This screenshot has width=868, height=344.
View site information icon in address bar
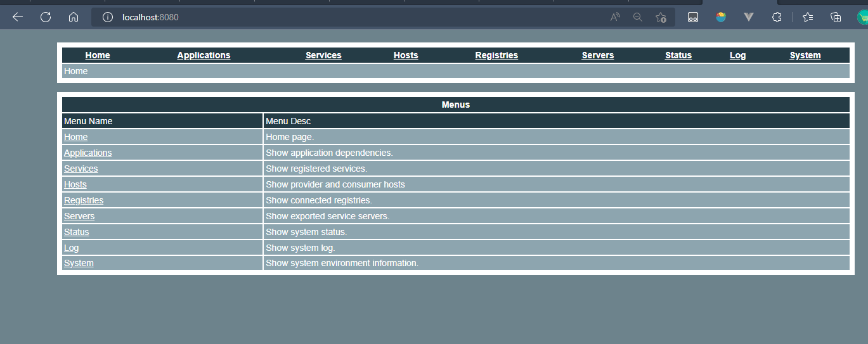[108, 17]
